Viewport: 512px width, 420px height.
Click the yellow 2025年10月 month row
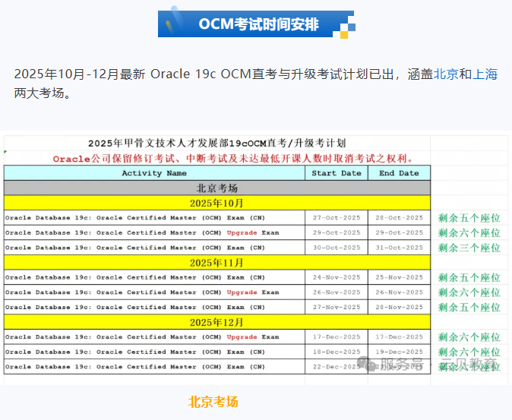pyautogui.click(x=217, y=203)
